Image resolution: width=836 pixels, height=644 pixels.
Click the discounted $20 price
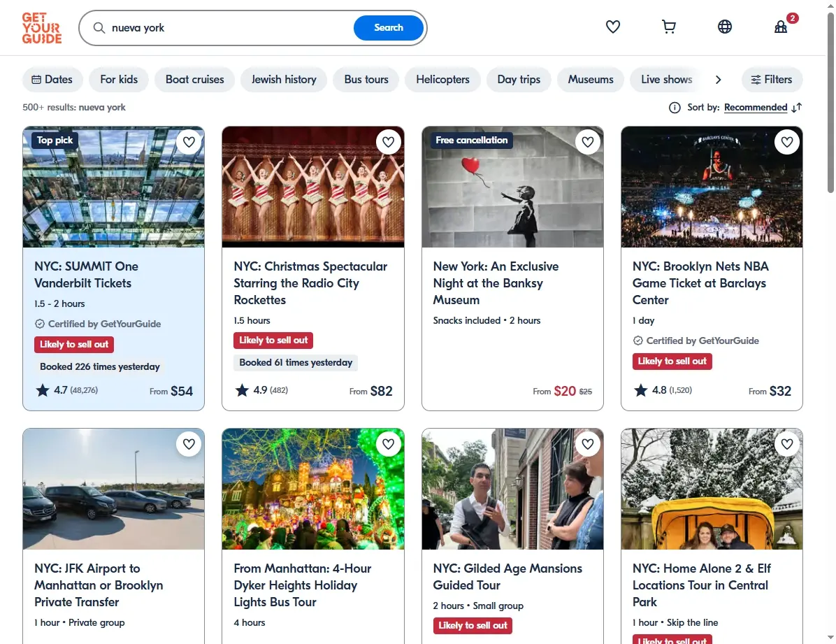(x=565, y=391)
